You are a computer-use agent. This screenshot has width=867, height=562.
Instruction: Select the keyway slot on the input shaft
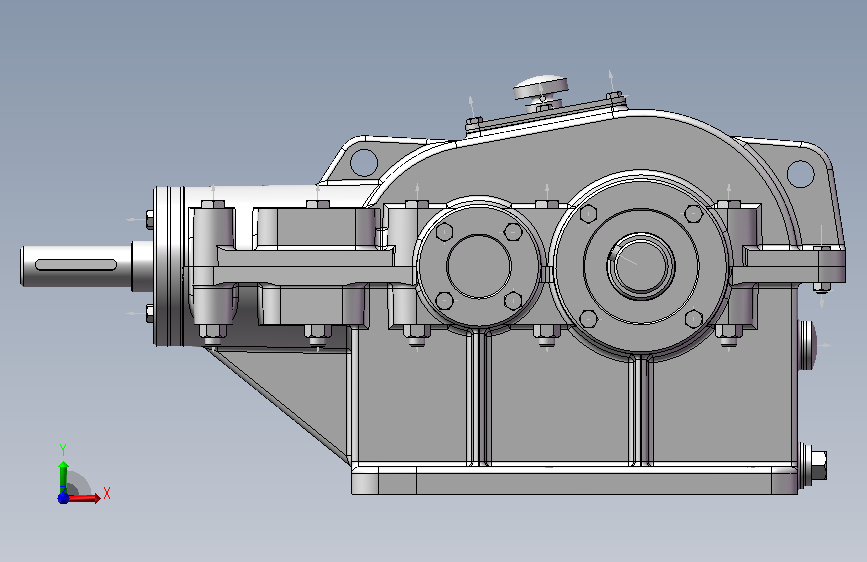[76, 265]
